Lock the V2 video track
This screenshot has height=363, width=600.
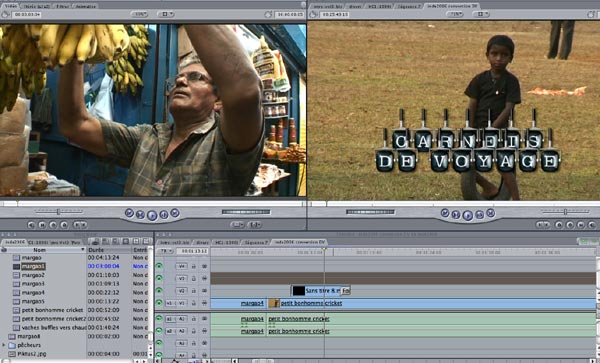[x=194, y=291]
